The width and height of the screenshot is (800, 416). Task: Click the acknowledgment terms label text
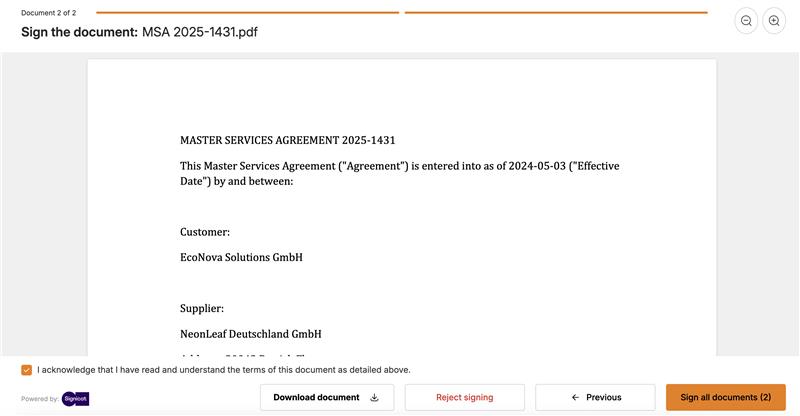(223, 370)
